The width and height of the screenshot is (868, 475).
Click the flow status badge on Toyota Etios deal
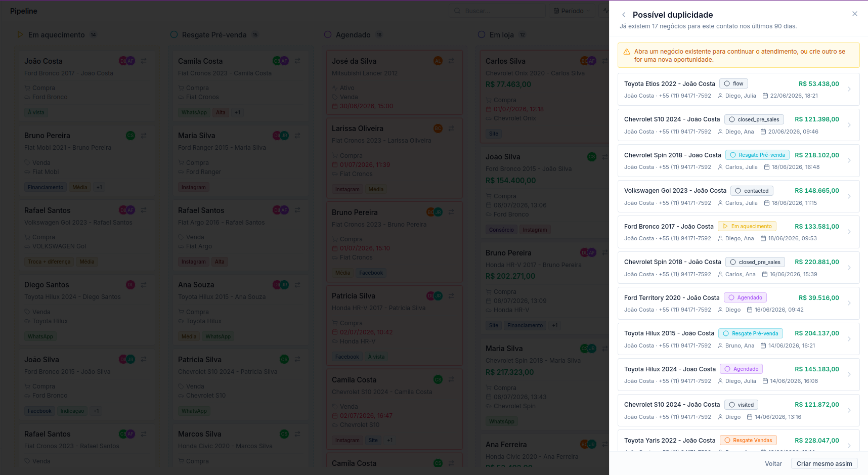[733, 83]
